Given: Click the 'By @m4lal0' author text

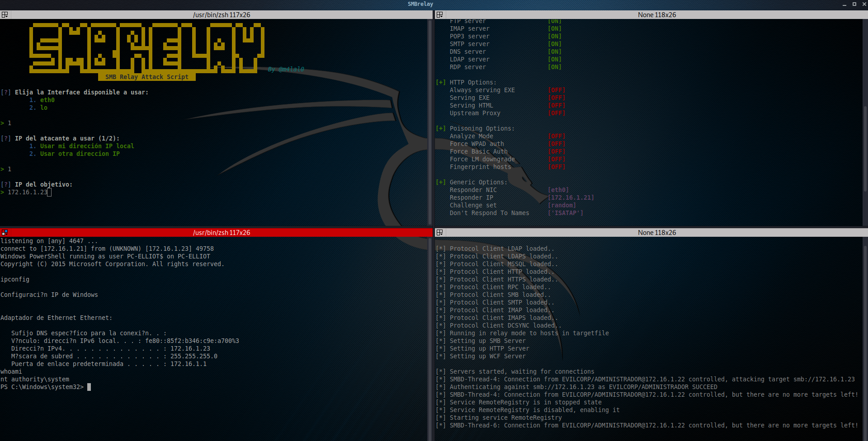Looking at the screenshot, I should pos(286,70).
